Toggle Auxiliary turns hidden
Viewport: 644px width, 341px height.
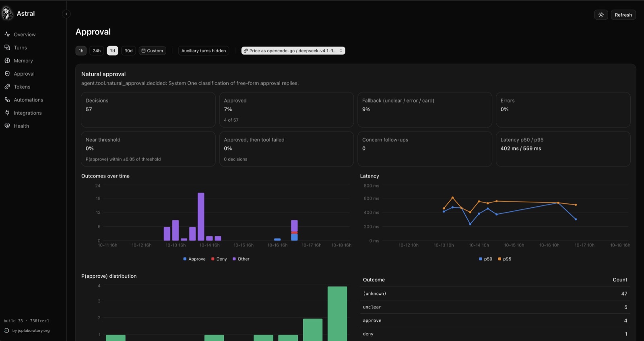click(204, 51)
